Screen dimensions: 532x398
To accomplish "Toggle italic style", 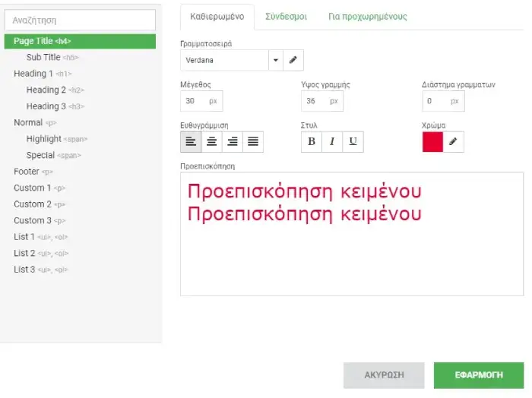I will (x=332, y=142).
